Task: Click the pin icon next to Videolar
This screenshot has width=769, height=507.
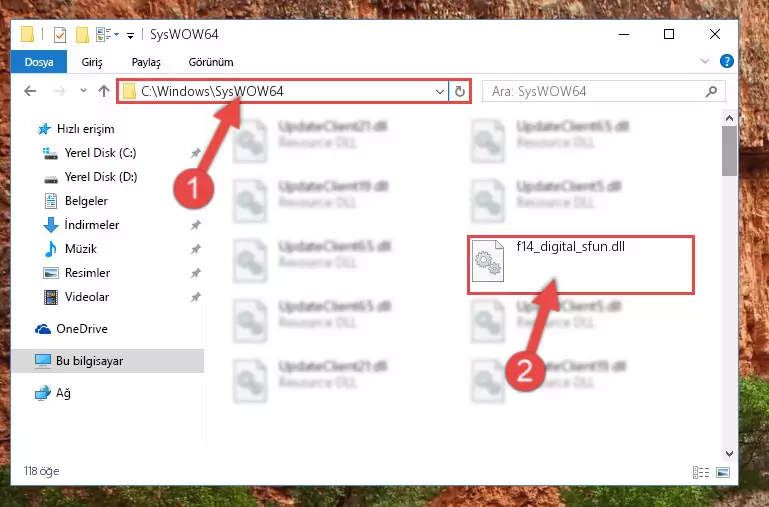Action: (x=196, y=297)
